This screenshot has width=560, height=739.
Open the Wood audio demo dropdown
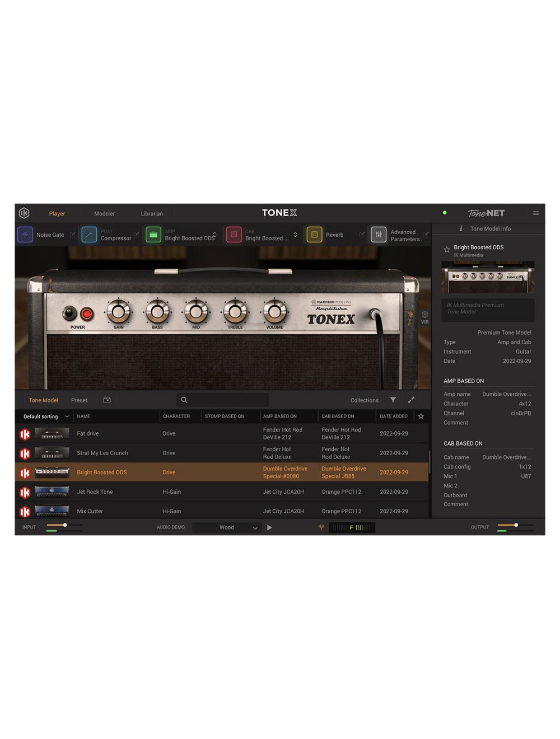(x=226, y=527)
